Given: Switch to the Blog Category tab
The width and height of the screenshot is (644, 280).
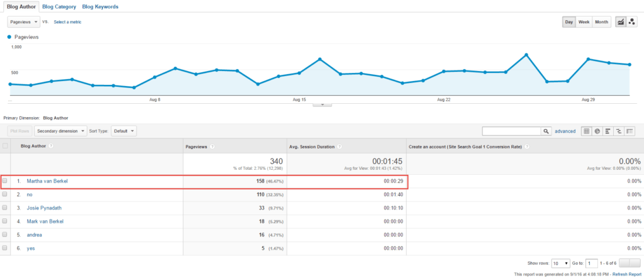Looking at the screenshot, I should click(59, 6).
